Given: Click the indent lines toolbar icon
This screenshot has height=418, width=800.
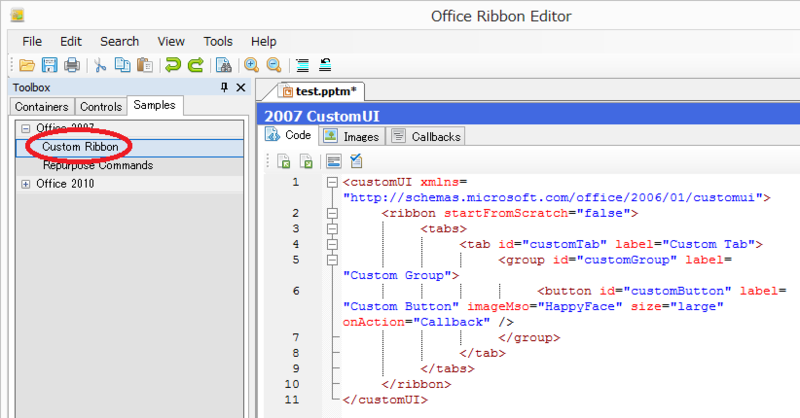Looking at the screenshot, I should click(303, 65).
